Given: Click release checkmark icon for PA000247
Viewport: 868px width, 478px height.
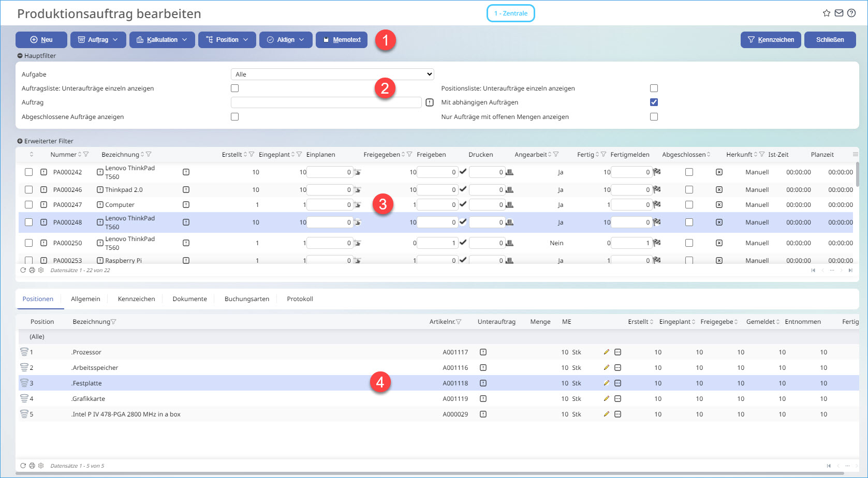Looking at the screenshot, I should tap(463, 204).
